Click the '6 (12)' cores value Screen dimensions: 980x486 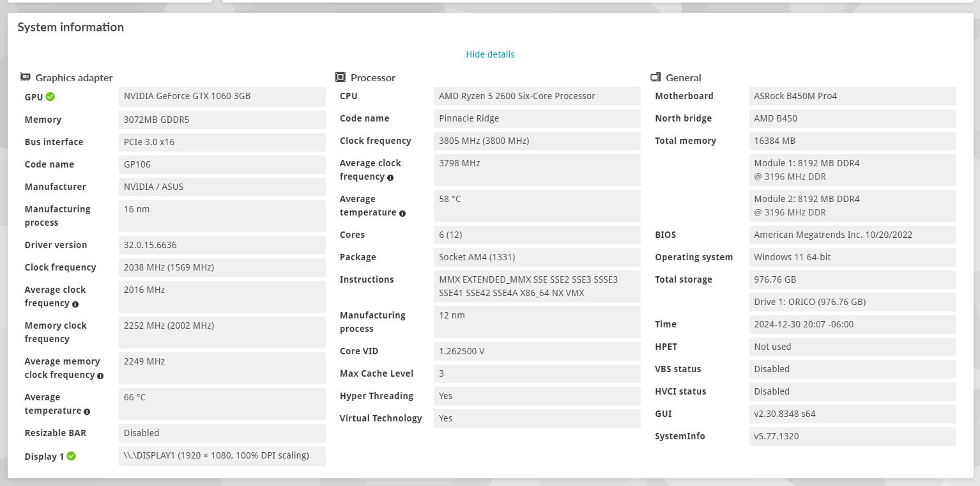(537, 235)
